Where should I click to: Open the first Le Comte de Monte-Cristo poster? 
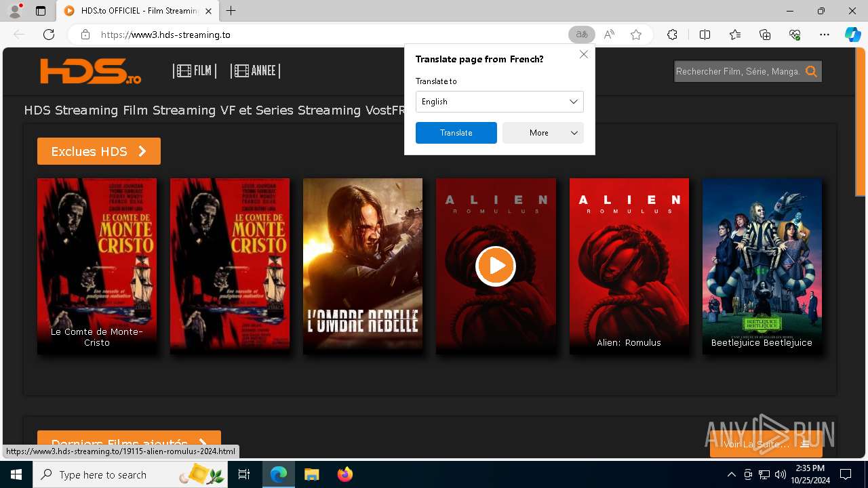tap(97, 266)
